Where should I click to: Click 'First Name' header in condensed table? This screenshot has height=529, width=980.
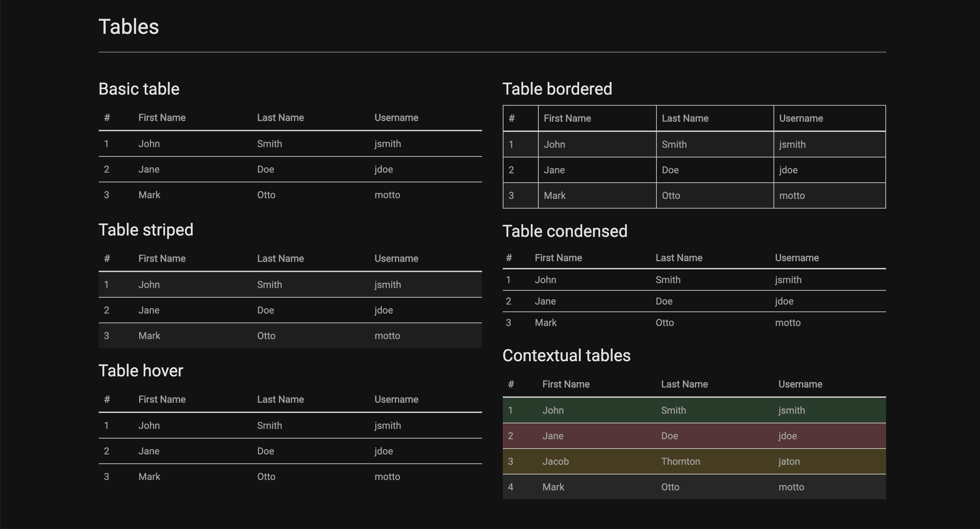pos(558,258)
